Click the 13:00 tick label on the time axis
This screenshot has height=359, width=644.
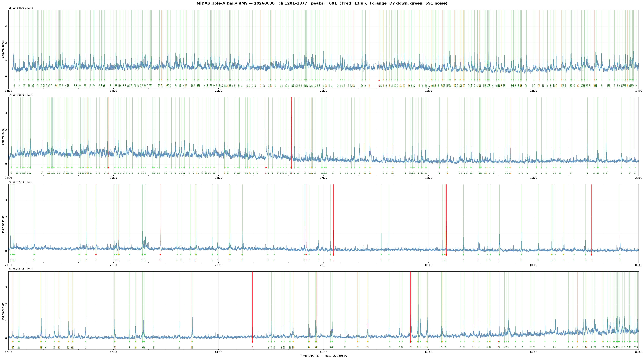click(534, 91)
